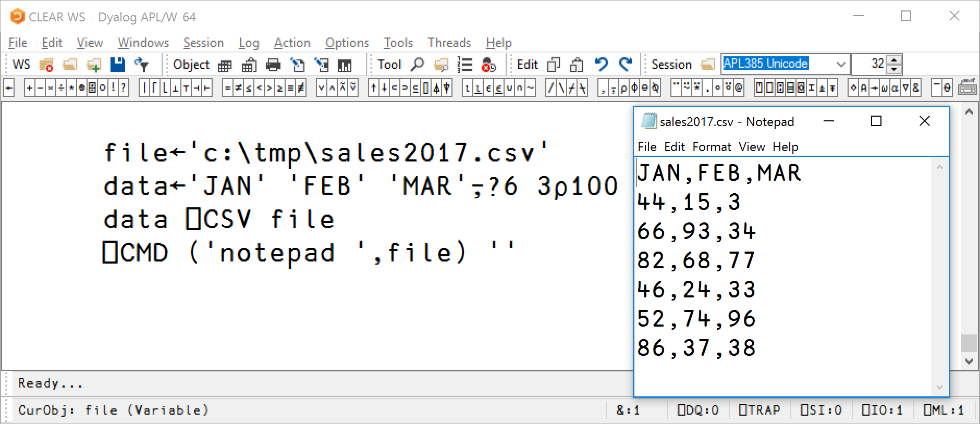Image resolution: width=980 pixels, height=424 pixels.
Task: Click the Redo arrow icon
Action: point(626,64)
